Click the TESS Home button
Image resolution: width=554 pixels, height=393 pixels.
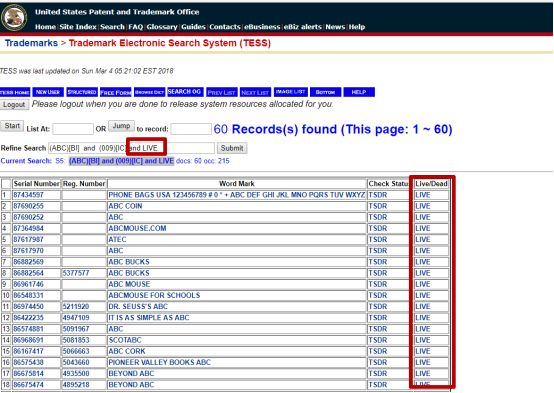pyautogui.click(x=15, y=92)
